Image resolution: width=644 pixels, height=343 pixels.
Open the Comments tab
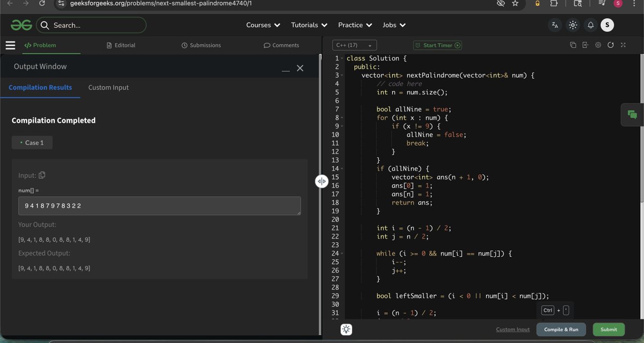[x=281, y=45]
